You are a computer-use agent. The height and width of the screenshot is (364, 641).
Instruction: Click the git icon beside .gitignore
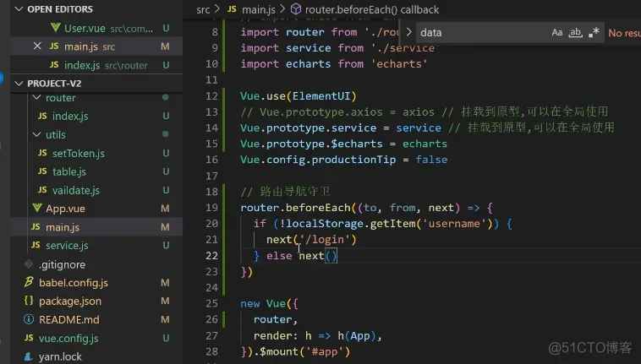[29, 264]
